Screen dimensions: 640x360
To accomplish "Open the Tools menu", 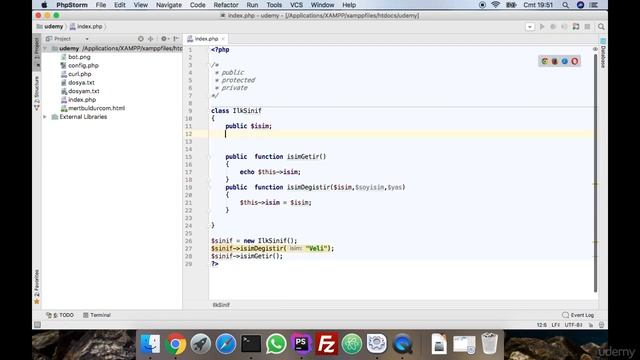I will pyautogui.click(x=274, y=5).
